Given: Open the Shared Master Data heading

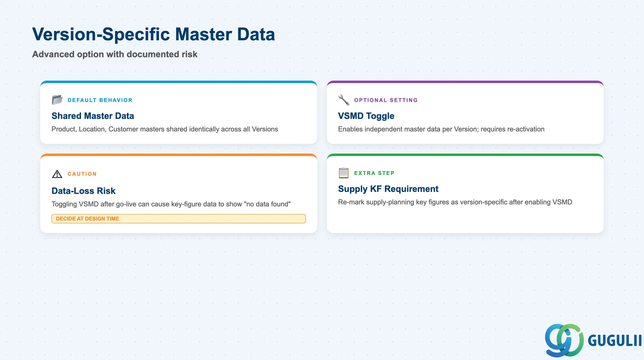Looking at the screenshot, I should coord(93,116).
